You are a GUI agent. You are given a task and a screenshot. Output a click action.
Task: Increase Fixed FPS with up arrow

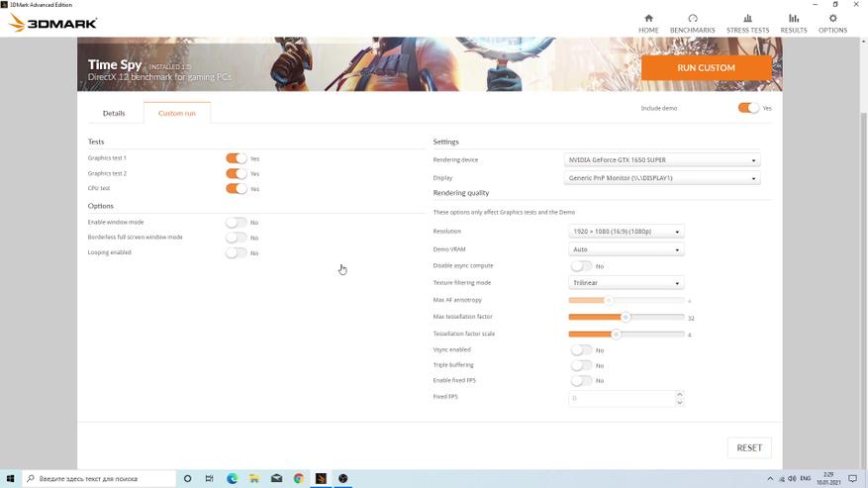(680, 394)
